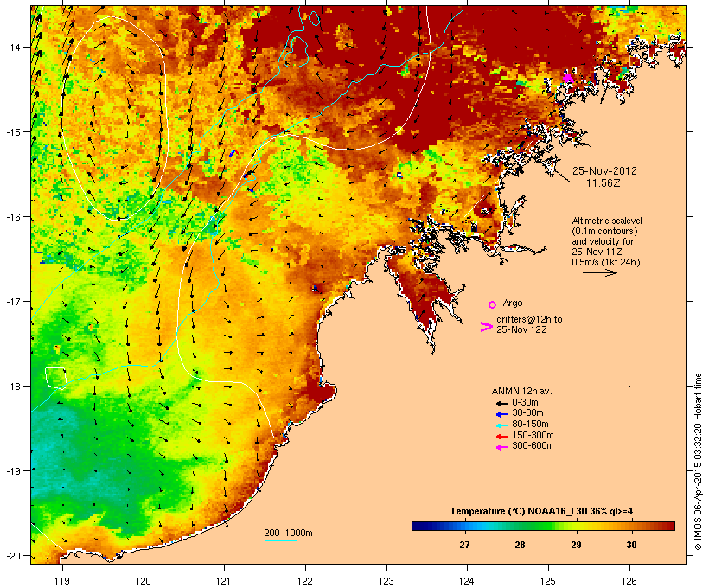Click the IMOS copyright timestamp text

click(x=698, y=462)
